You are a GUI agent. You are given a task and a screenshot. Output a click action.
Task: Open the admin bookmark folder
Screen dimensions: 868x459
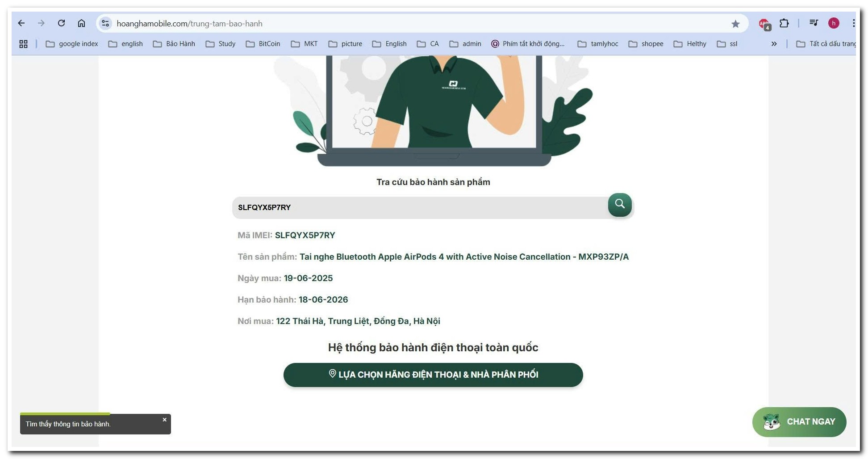click(x=465, y=44)
